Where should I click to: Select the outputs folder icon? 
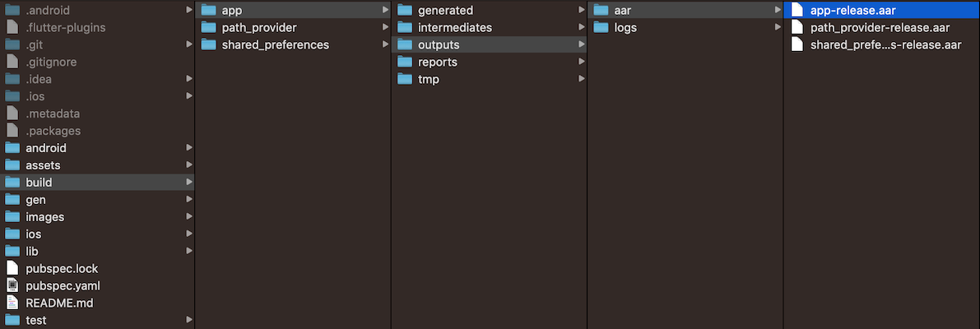point(405,44)
